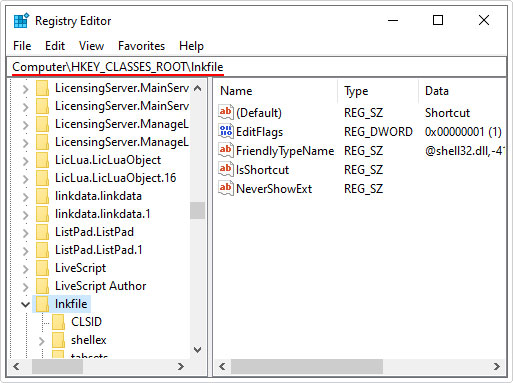513x383 pixels.
Task: Click the values pane scroll right arrow
Action: pos(497,367)
